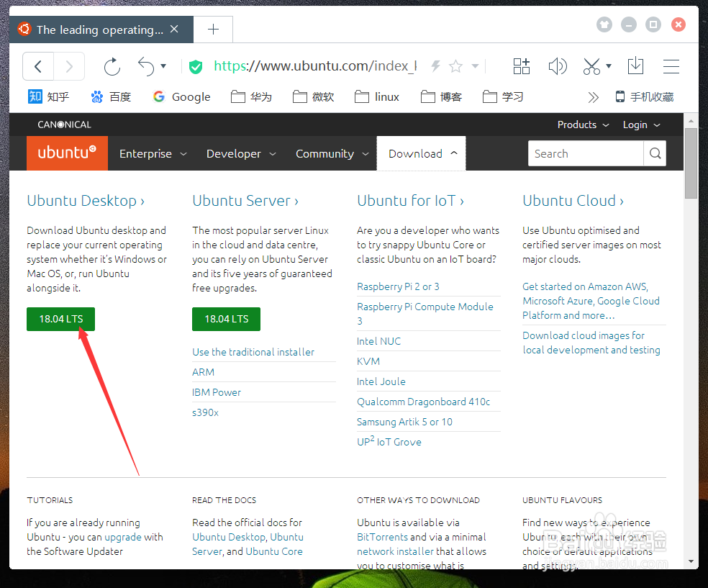Open the IBM Power link

217,392
